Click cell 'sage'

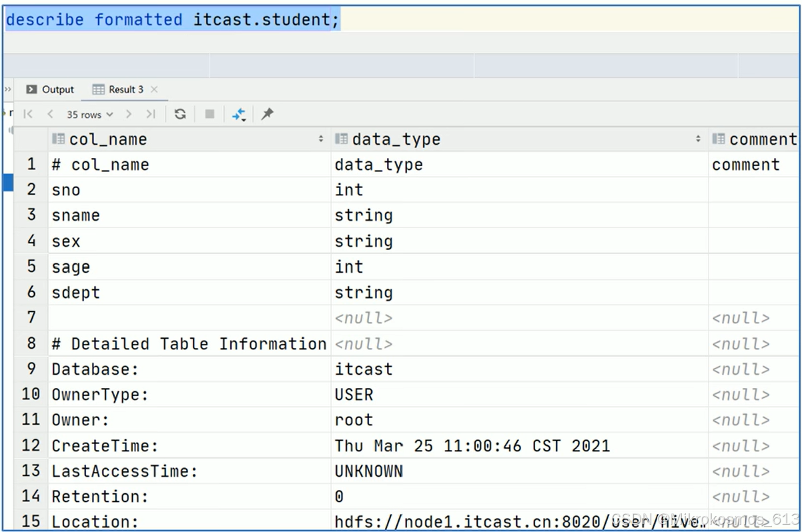tap(189, 267)
